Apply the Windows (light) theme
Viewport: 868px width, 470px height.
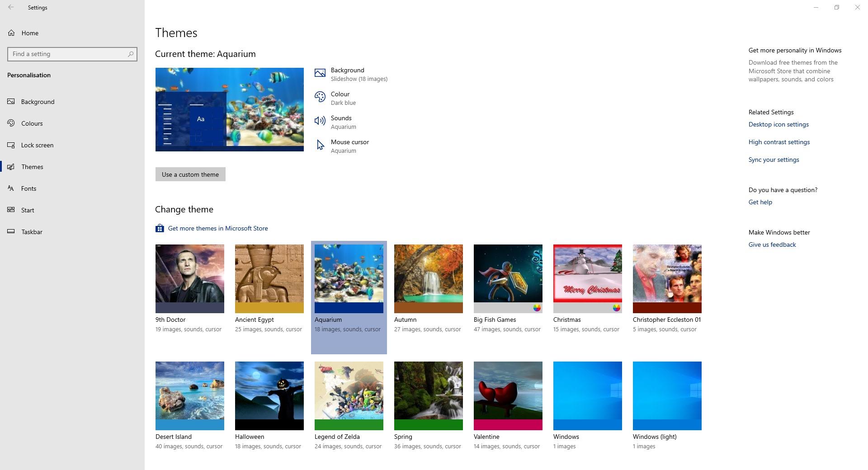[667, 405]
